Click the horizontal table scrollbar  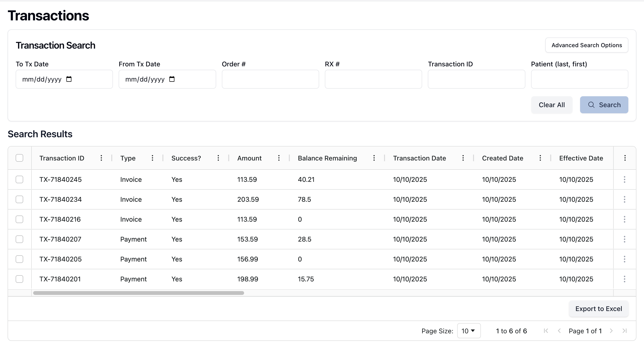click(x=139, y=293)
